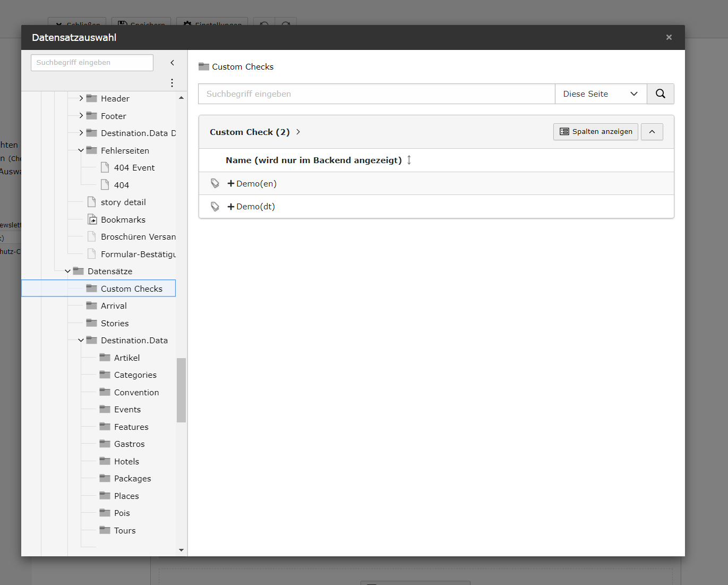Click the page tree scrollbar thumb
The height and width of the screenshot is (585, 728).
(182, 390)
